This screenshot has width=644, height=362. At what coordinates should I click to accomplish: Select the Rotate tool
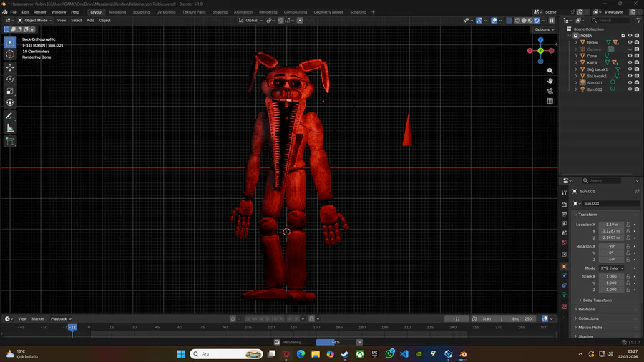pyautogui.click(x=10, y=79)
